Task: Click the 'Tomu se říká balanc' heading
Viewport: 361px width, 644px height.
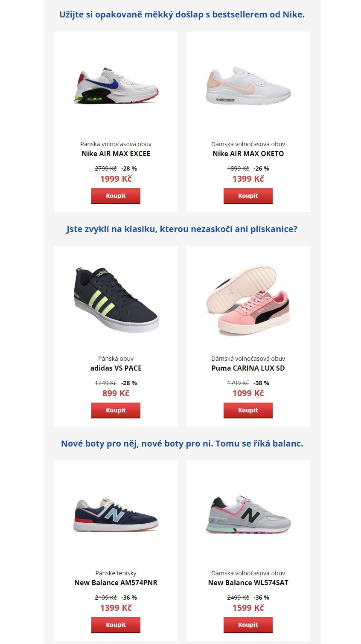Action: click(x=259, y=444)
